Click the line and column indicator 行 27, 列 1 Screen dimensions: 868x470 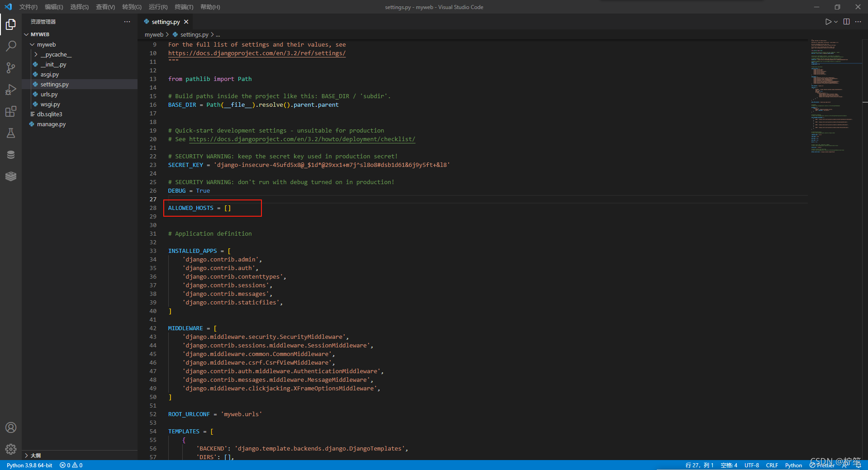(699, 465)
